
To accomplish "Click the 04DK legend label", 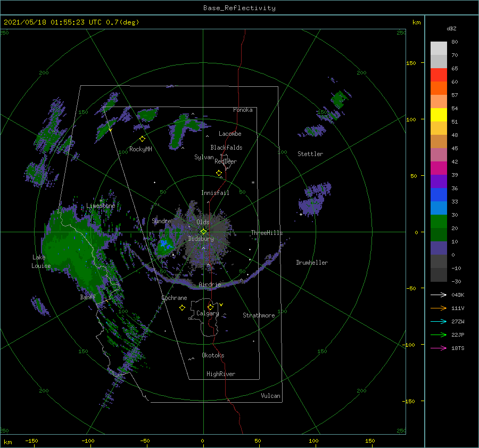I will click(x=458, y=295).
